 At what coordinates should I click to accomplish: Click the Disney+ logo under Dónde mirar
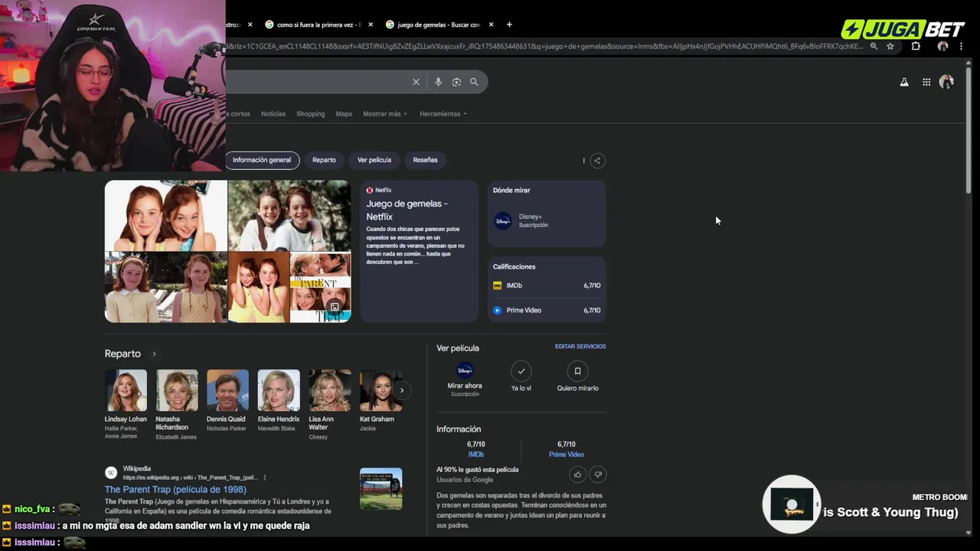point(502,221)
